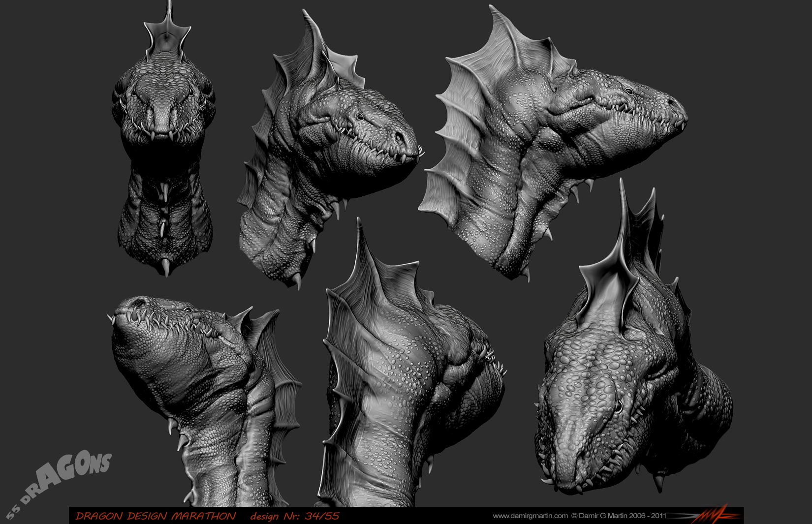812x524 pixels.
Task: Click the front-view dragon head render
Action: [164, 138]
